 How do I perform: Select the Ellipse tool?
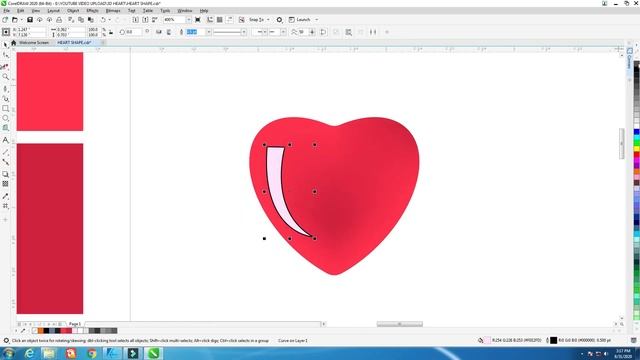pyautogui.click(x=5, y=118)
